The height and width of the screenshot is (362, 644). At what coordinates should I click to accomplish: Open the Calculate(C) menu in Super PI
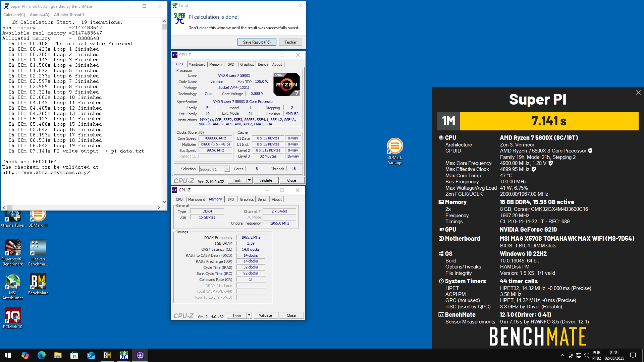point(14,15)
